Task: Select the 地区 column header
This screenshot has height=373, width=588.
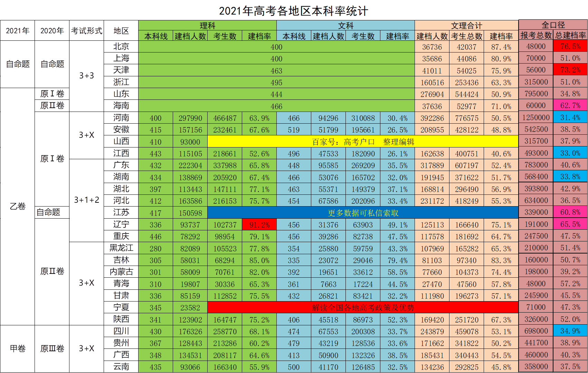Action: coord(121,31)
